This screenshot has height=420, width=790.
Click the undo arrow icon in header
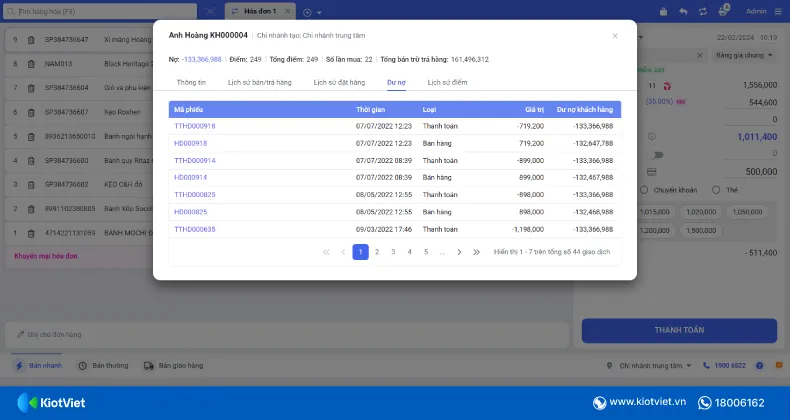coord(683,11)
